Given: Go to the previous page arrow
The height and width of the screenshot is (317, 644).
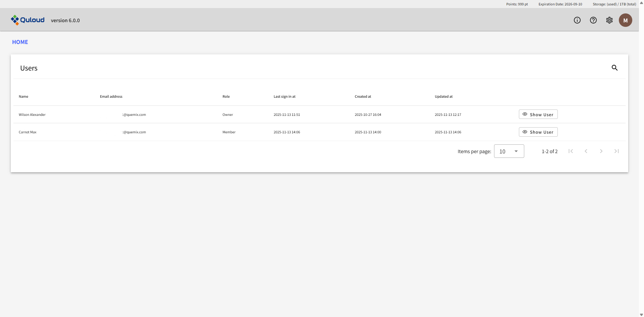Looking at the screenshot, I should click(586, 151).
